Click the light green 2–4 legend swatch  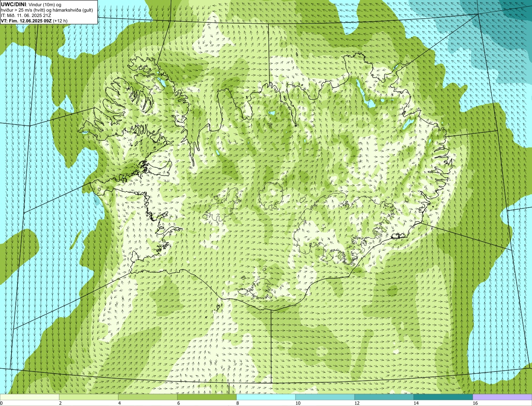[89, 397]
